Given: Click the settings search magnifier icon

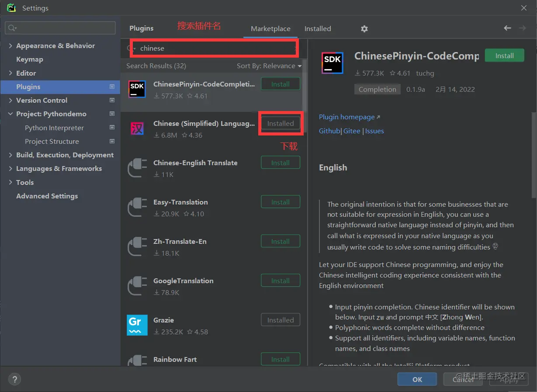Looking at the screenshot, I should coord(12,28).
